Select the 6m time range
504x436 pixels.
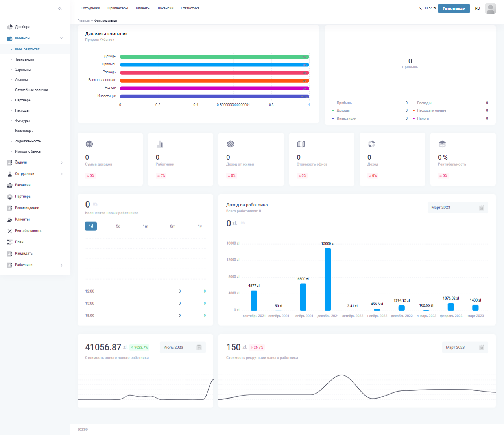click(x=173, y=226)
